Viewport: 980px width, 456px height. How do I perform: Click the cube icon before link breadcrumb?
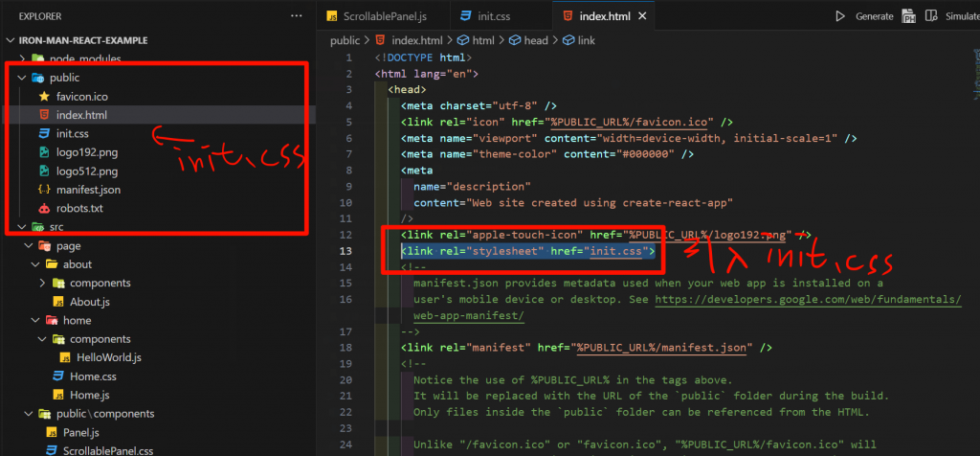[568, 40]
